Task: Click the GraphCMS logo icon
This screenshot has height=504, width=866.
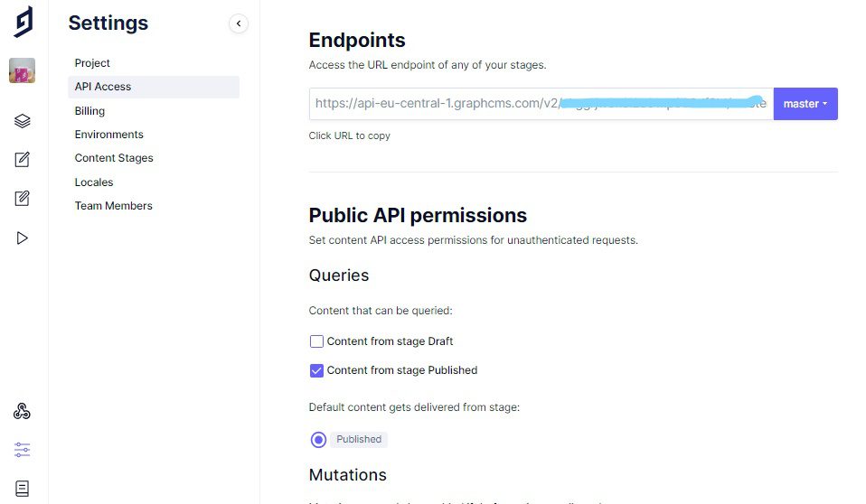Action: (24, 22)
